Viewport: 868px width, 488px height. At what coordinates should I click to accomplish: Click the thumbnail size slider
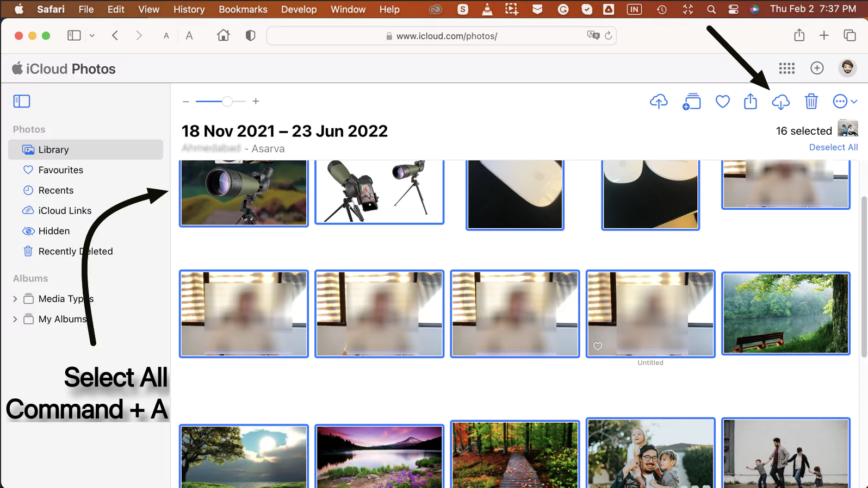pyautogui.click(x=221, y=102)
